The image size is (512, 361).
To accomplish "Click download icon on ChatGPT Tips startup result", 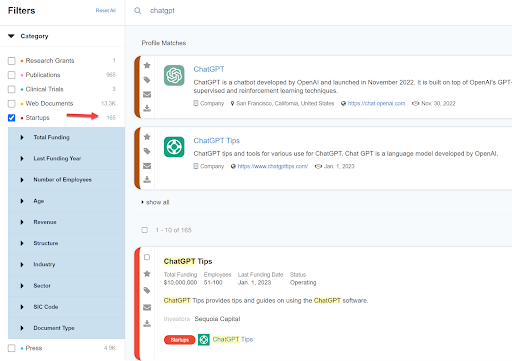I will coord(147,323).
